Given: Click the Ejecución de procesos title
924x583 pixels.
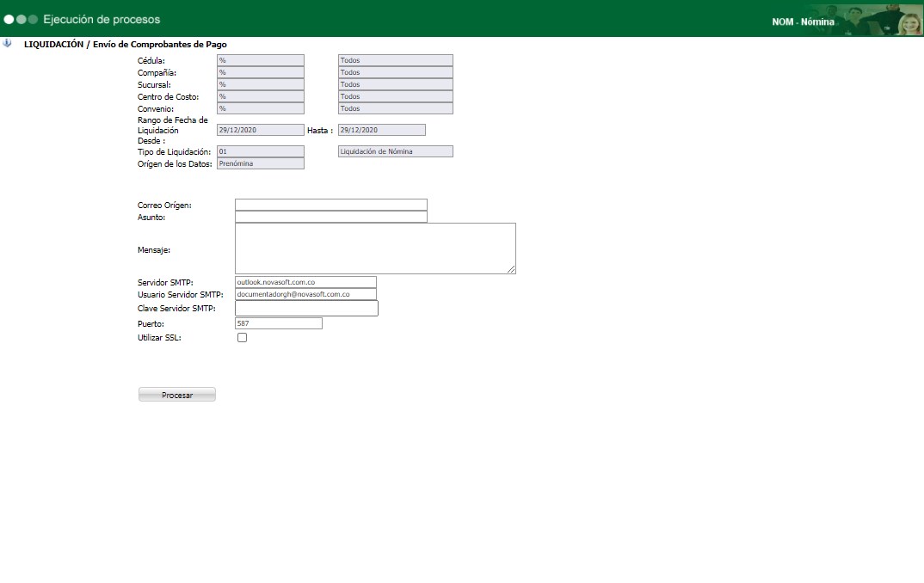Looking at the screenshot, I should pyautogui.click(x=102, y=20).
